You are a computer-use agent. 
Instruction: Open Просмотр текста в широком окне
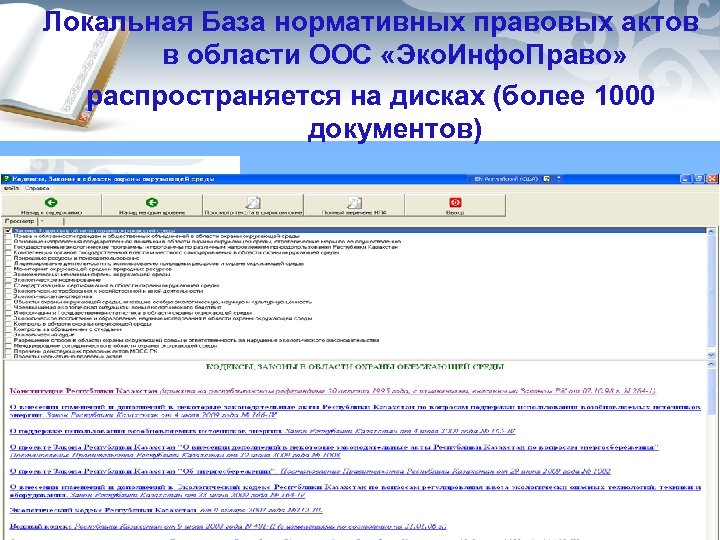(253, 205)
